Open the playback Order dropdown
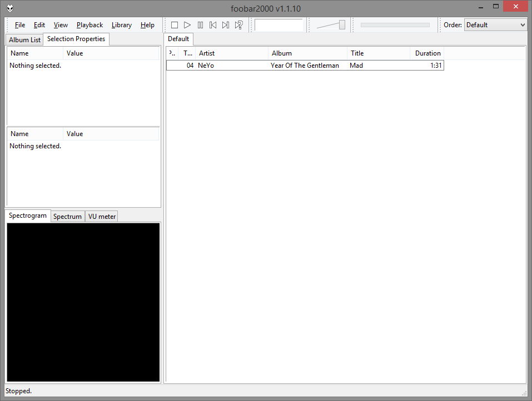Viewport: 532px width, 401px height. [495, 25]
